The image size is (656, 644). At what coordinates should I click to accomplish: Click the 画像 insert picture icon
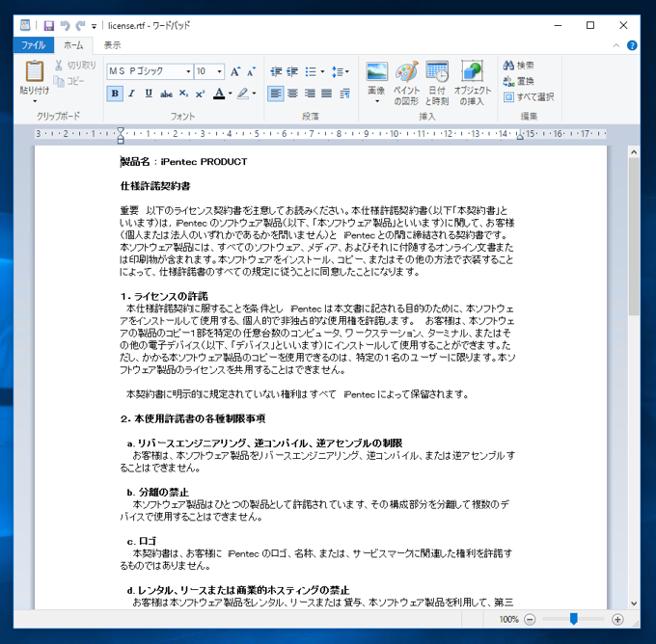pyautogui.click(x=376, y=71)
